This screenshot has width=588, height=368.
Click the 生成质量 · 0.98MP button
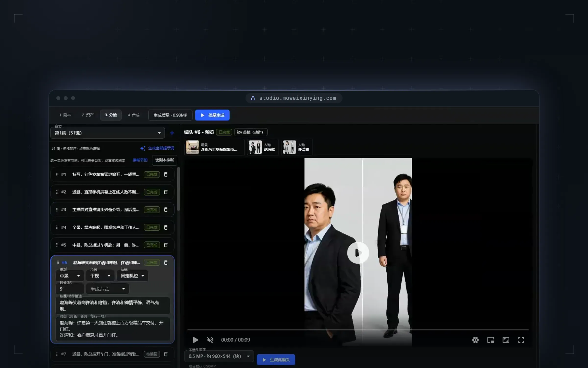pos(170,115)
